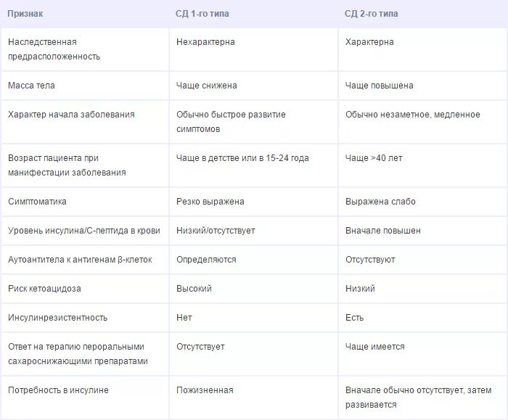Select the "Симптоматика" row label

click(37, 202)
